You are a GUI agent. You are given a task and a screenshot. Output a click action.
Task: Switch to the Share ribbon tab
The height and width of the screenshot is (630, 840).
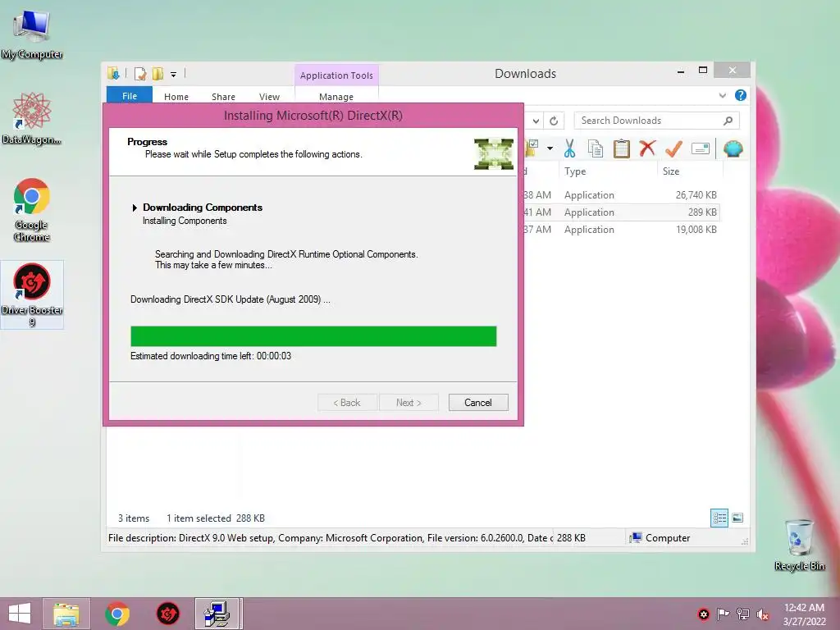click(x=223, y=97)
